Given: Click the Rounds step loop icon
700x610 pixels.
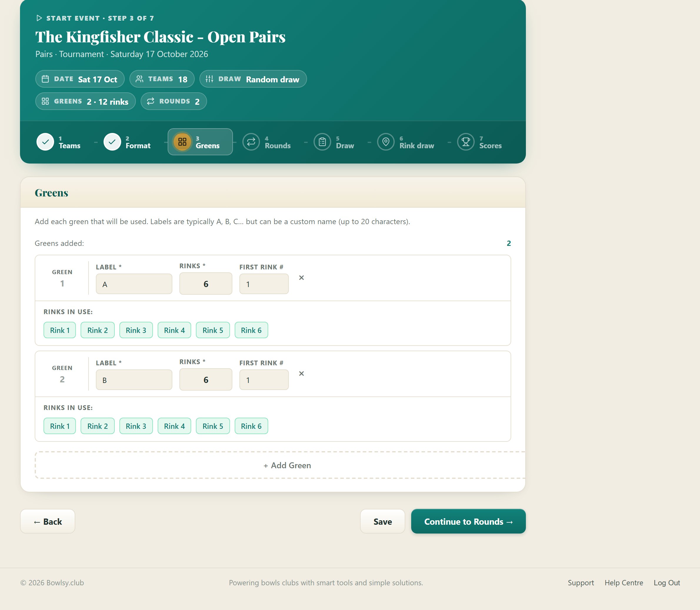Looking at the screenshot, I should click(x=251, y=142).
